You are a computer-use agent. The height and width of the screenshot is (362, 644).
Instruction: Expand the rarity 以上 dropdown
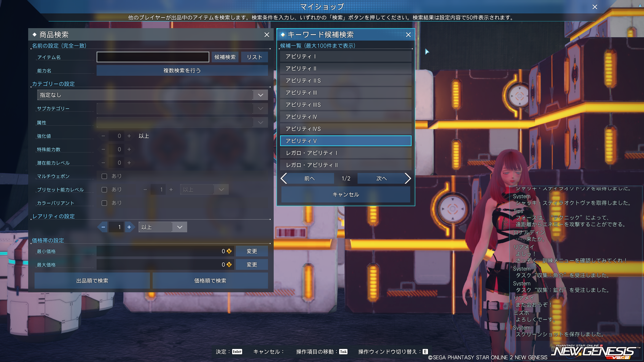click(179, 227)
